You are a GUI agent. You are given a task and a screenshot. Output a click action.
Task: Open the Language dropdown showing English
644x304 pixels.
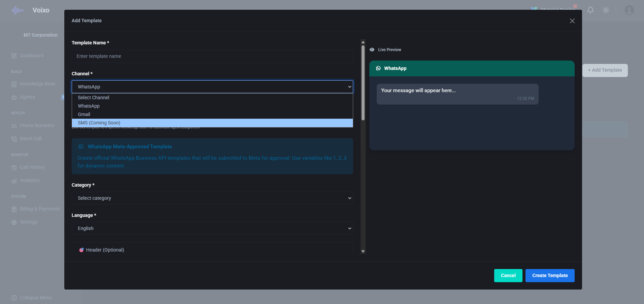tap(212, 228)
